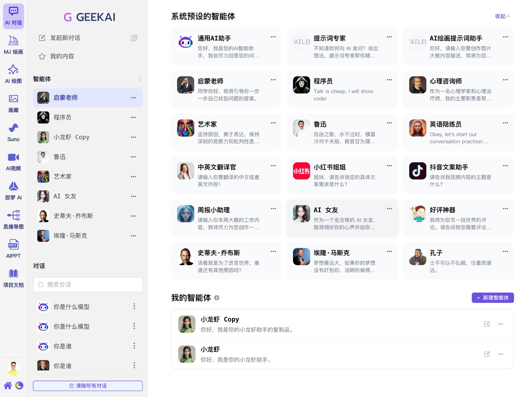Viewport: 532px width, 397px height.
Task: Collapse the preset agents list via 收起
Action: [x=502, y=16]
